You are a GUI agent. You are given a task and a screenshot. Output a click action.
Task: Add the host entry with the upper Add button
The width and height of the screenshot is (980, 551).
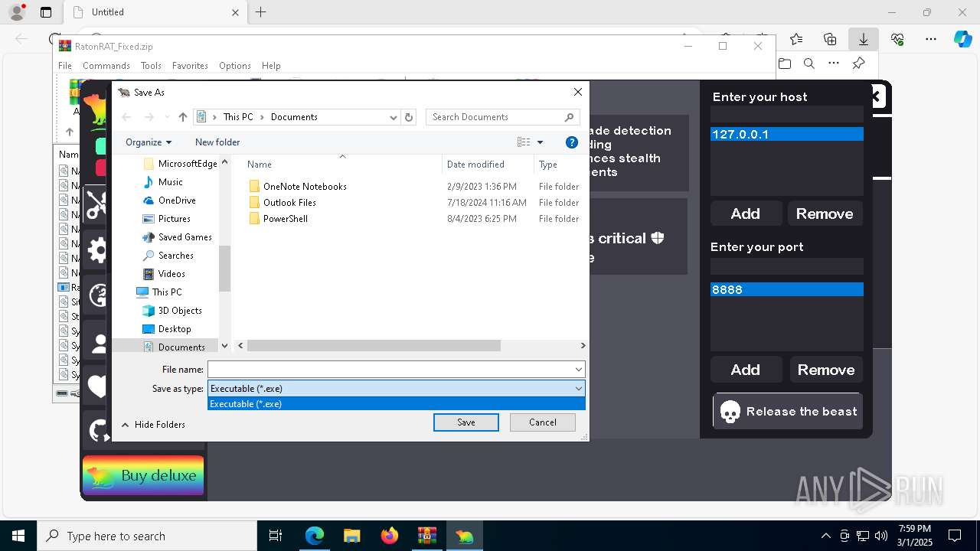pos(746,214)
